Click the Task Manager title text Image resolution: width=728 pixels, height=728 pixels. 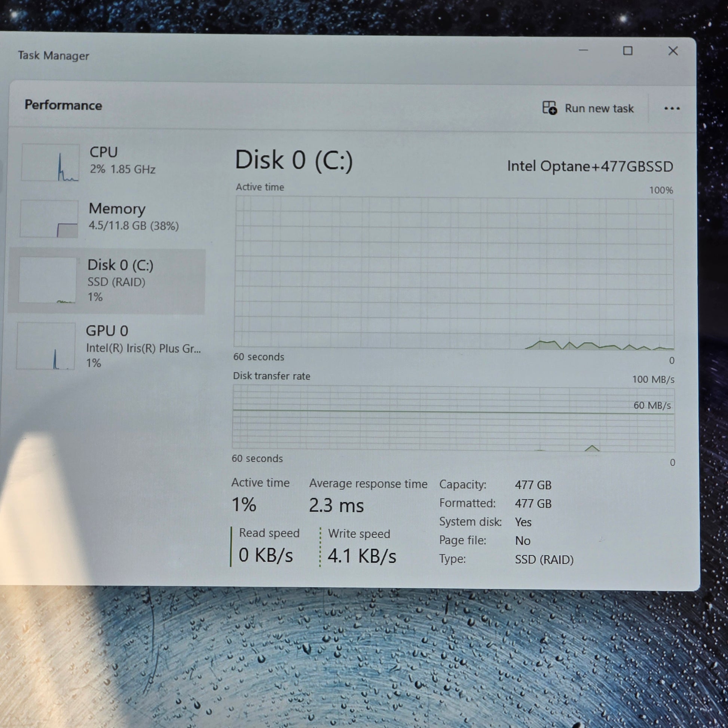click(x=53, y=56)
